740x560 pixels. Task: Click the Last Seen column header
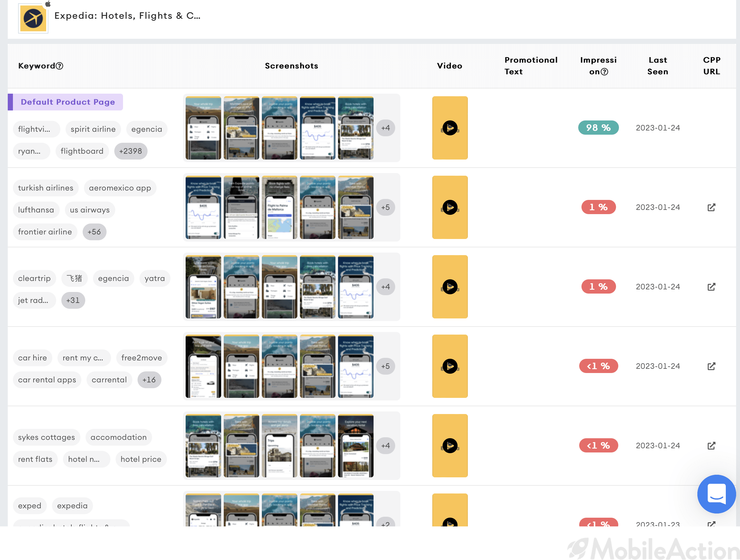(658, 66)
